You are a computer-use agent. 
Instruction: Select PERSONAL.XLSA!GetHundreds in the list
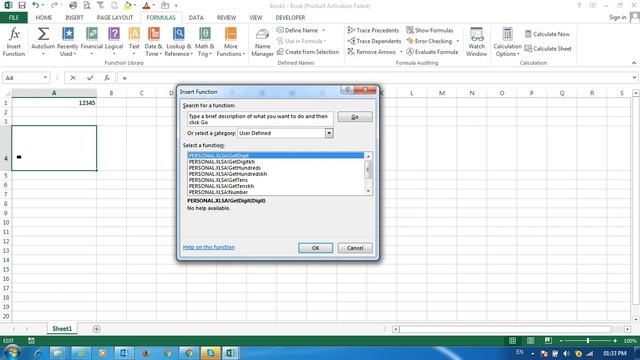tap(224, 168)
